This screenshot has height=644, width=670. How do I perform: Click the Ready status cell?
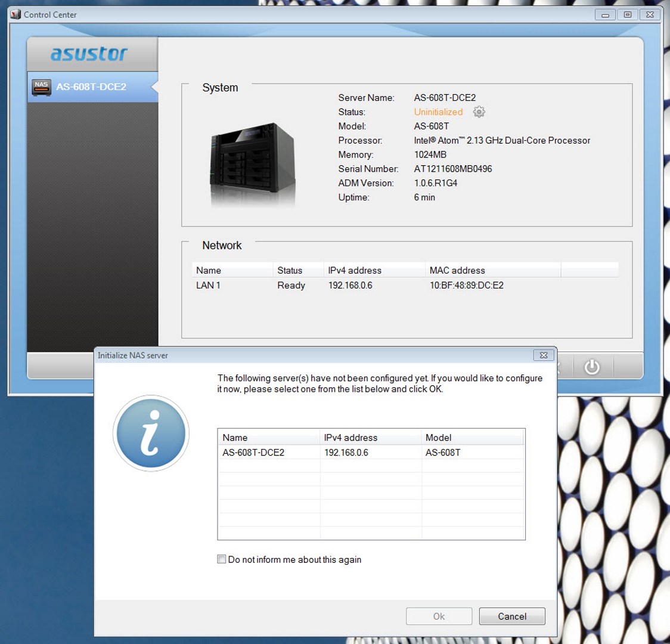(x=291, y=285)
